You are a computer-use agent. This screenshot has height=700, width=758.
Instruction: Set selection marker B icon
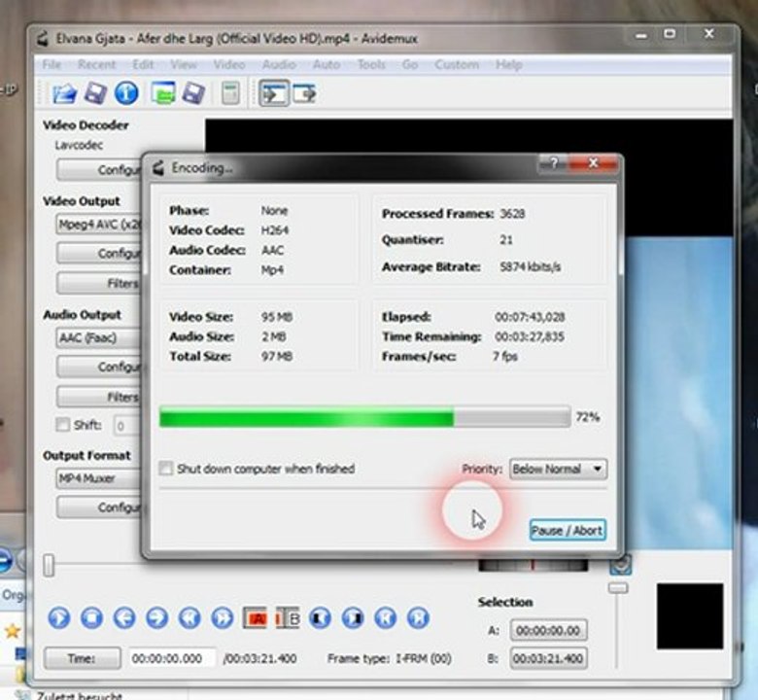288,617
